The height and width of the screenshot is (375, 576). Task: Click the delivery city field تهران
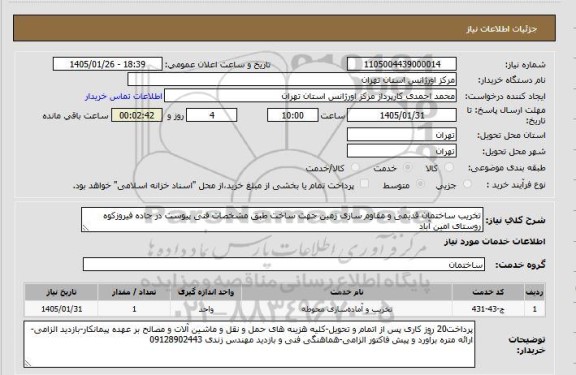[x=402, y=151]
